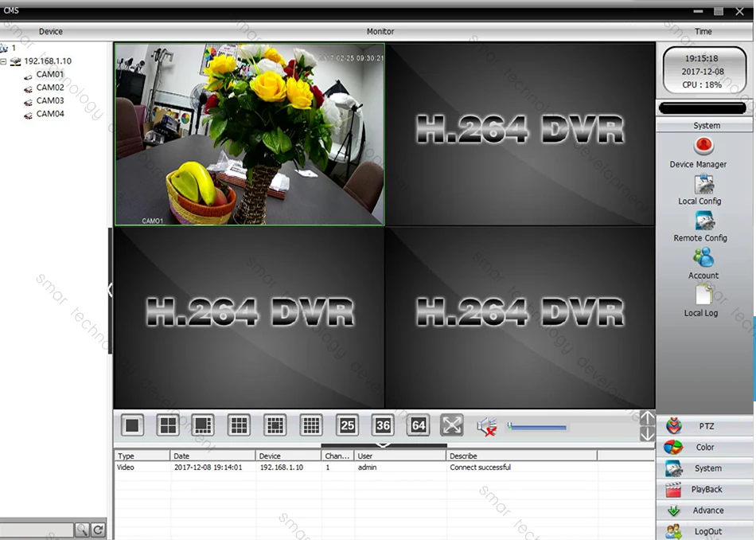Click the page up arrow button
756x540 pixels.
pyautogui.click(x=647, y=418)
